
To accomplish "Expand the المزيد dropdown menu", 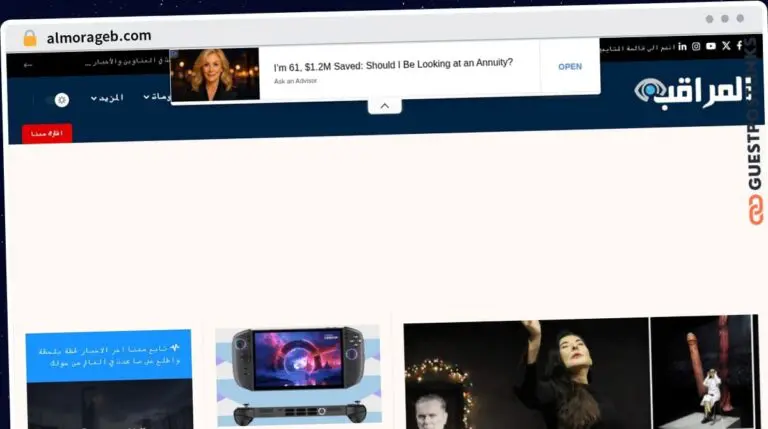I will (107, 98).
